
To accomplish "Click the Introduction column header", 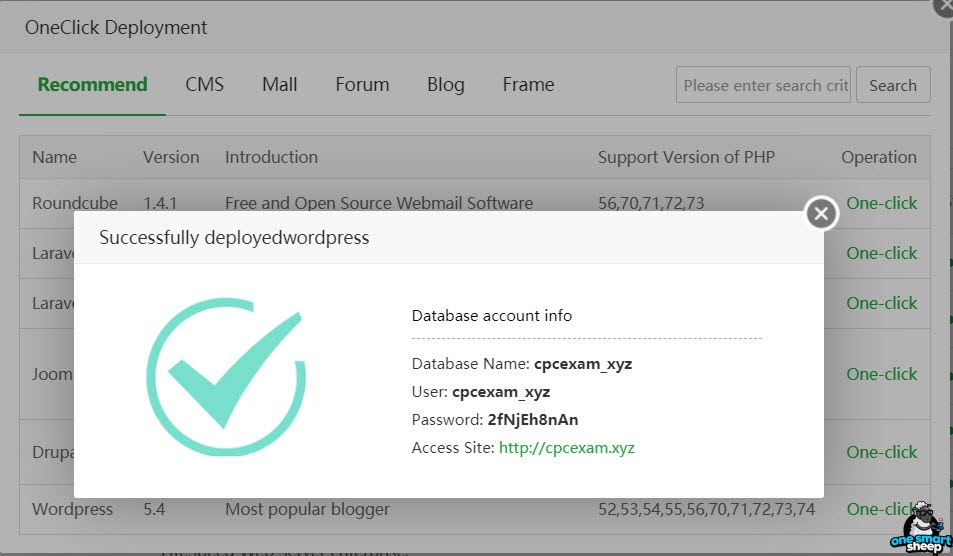I will (271, 157).
